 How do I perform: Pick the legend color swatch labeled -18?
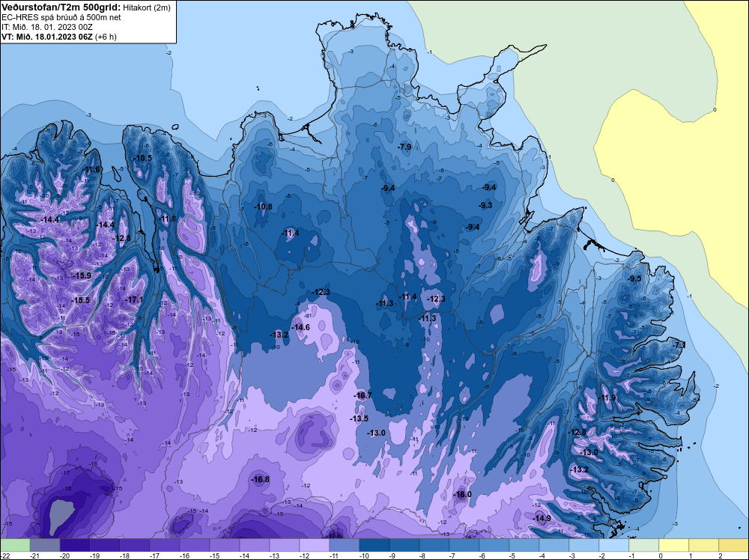tap(135, 545)
